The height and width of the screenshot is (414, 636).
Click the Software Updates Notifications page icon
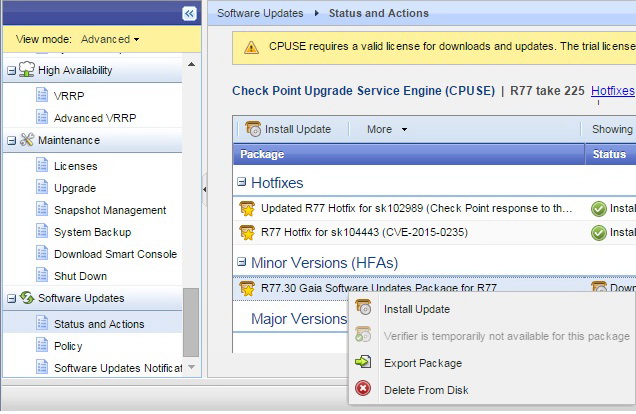click(42, 367)
